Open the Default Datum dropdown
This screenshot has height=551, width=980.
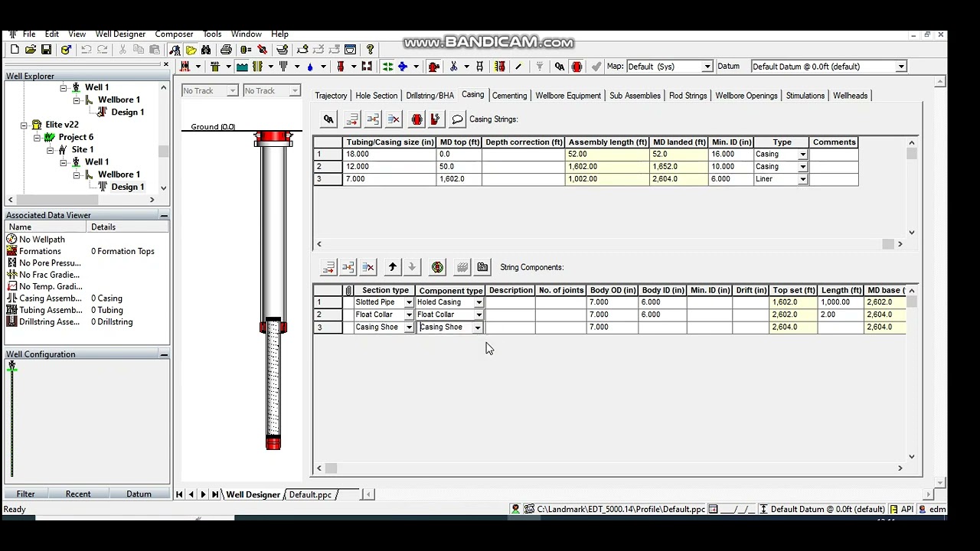pyautogui.click(x=901, y=67)
